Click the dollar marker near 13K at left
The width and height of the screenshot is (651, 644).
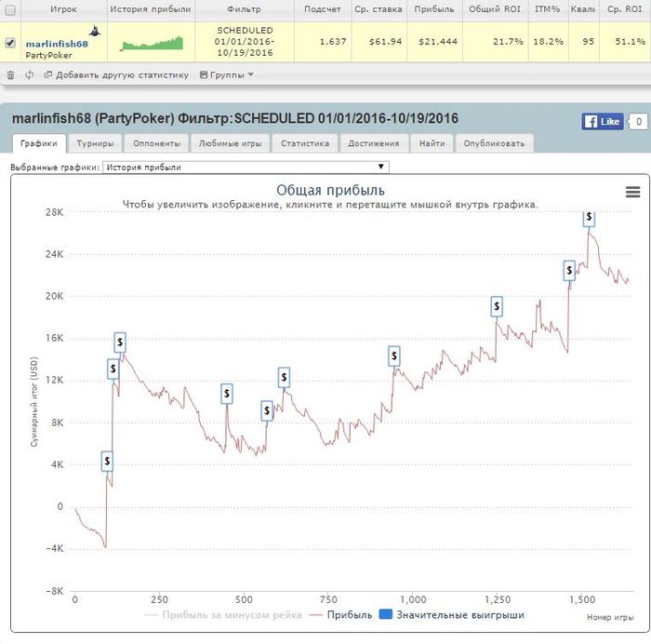113,369
